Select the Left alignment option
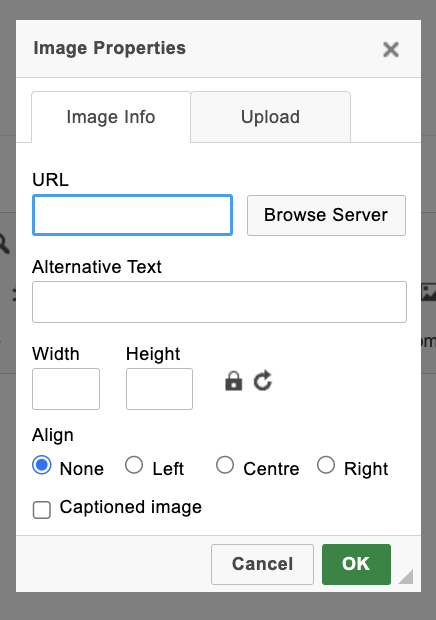This screenshot has height=620, width=436. (134, 465)
